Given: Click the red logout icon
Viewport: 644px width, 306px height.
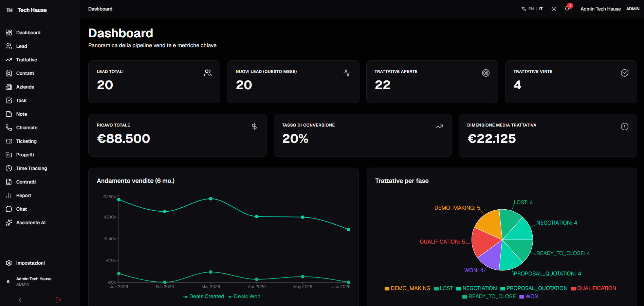Looking at the screenshot, I should [58, 300].
